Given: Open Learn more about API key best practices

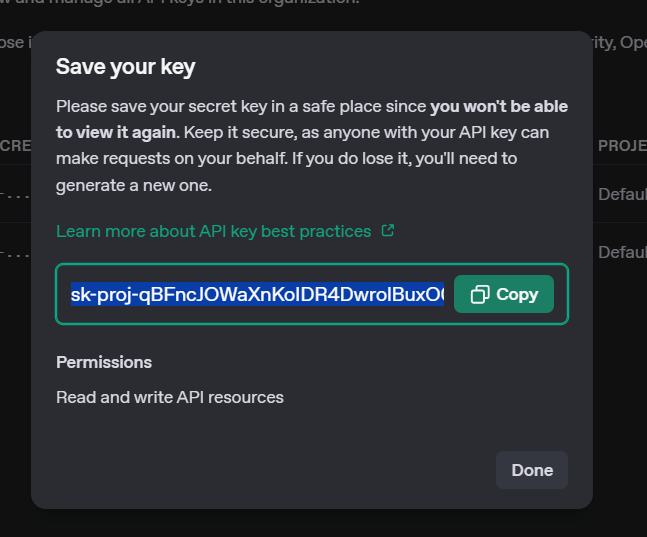Looking at the screenshot, I should (x=213, y=231).
